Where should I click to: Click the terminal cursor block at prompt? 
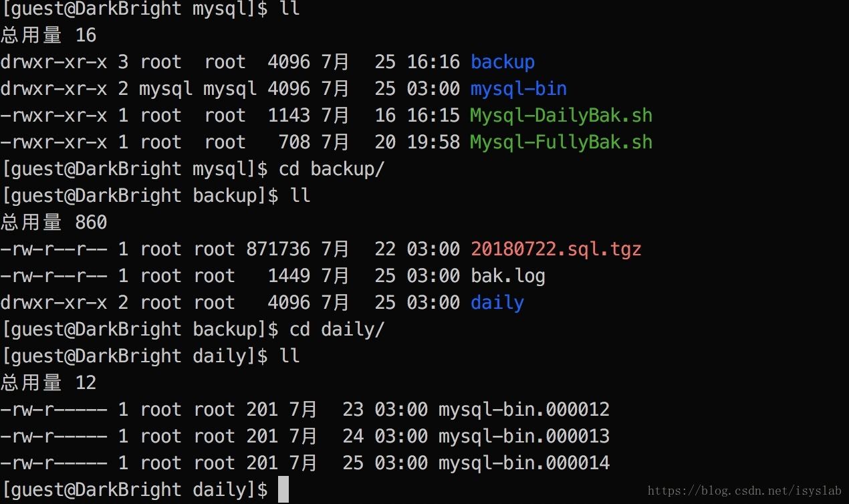(283, 490)
